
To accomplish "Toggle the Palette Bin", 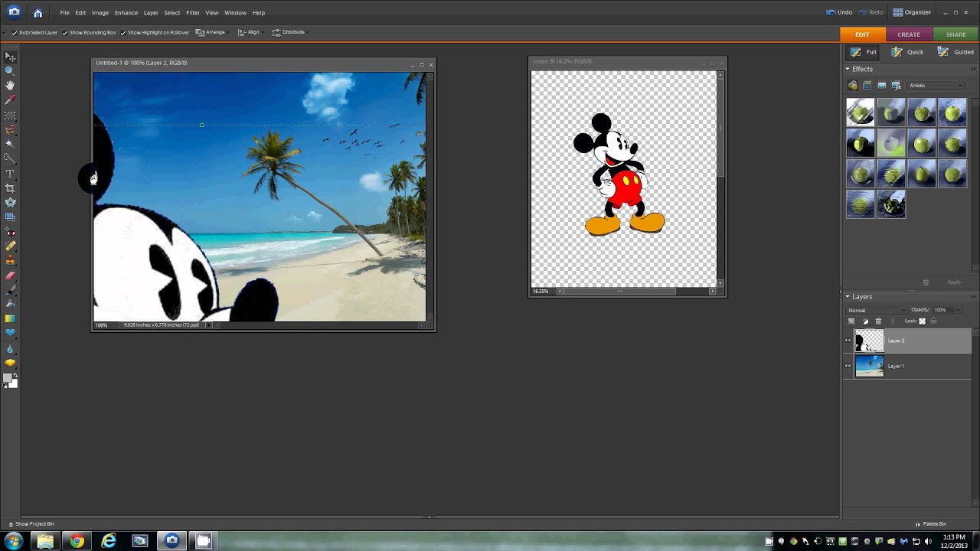I will (931, 524).
